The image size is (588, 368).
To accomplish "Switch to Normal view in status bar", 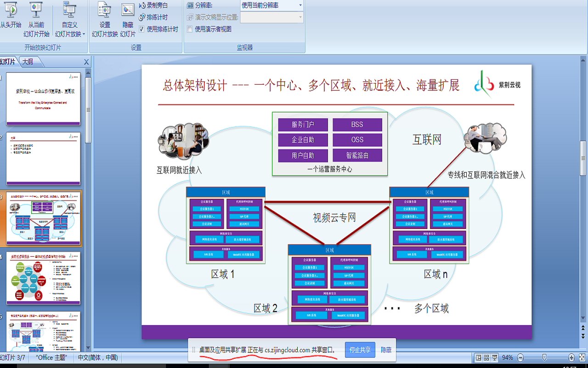I will click(x=479, y=357).
